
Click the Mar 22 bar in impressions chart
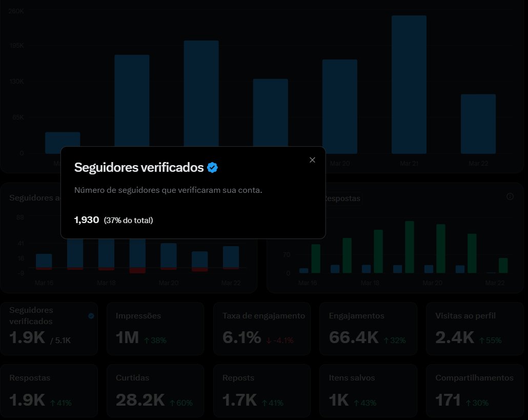pyautogui.click(x=478, y=124)
